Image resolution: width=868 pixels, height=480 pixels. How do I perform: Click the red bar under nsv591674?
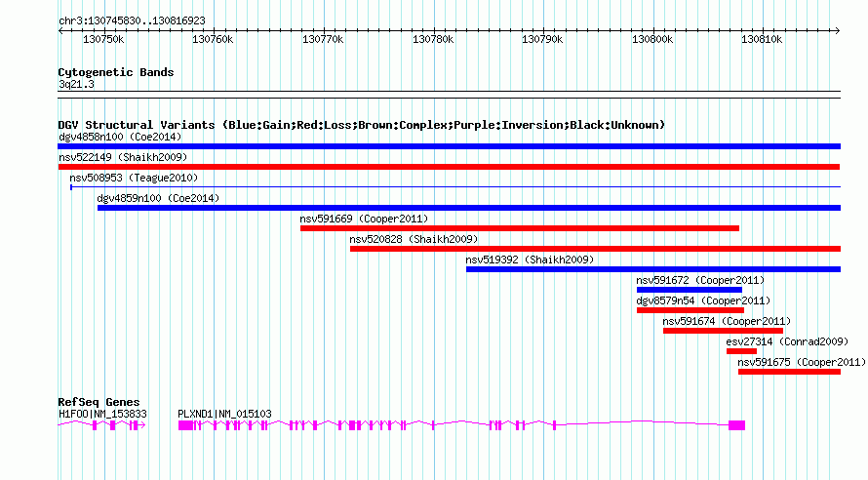pos(723,331)
